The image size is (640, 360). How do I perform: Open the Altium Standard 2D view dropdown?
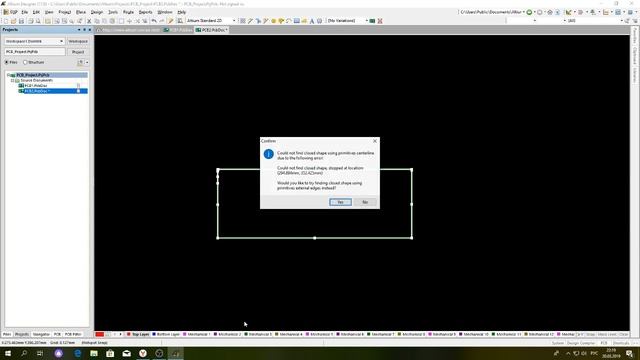[x=211, y=21]
